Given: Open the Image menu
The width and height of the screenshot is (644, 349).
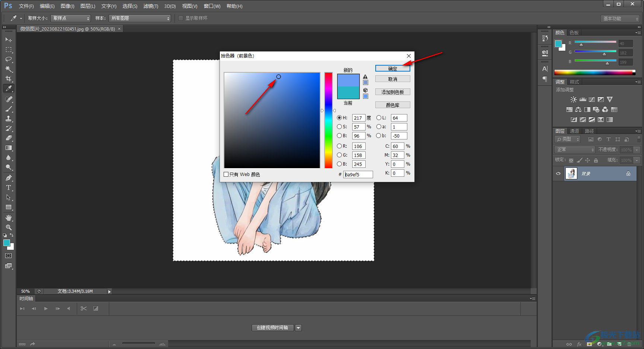Looking at the screenshot, I should pyautogui.click(x=67, y=6).
